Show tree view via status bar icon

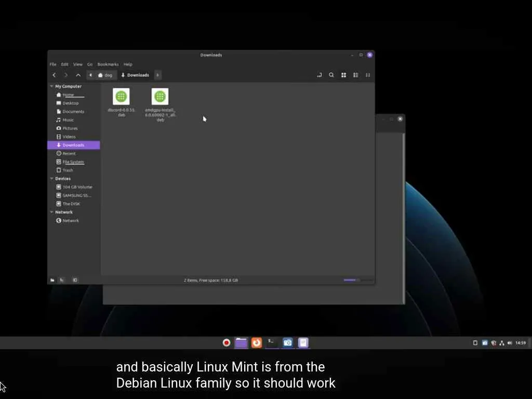pos(62,280)
